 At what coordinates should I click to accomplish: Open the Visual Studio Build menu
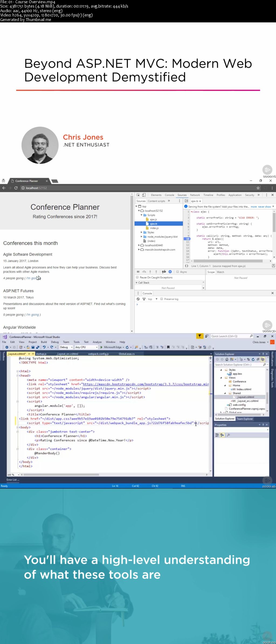pyautogui.click(x=44, y=342)
